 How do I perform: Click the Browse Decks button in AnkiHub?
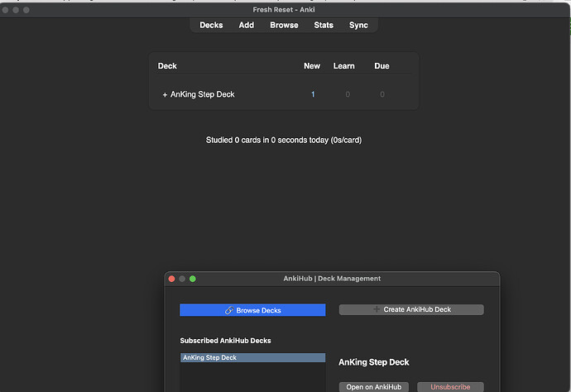252,310
